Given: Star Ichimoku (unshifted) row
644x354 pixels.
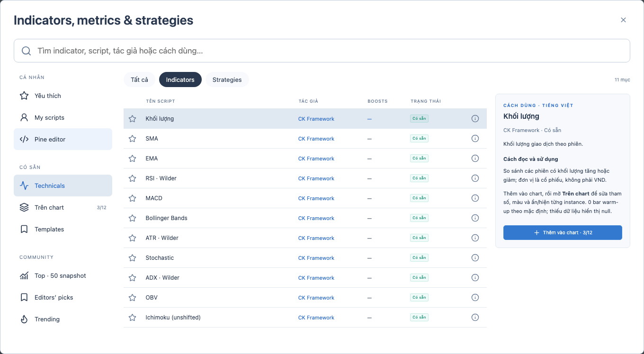Looking at the screenshot, I should 133,318.
